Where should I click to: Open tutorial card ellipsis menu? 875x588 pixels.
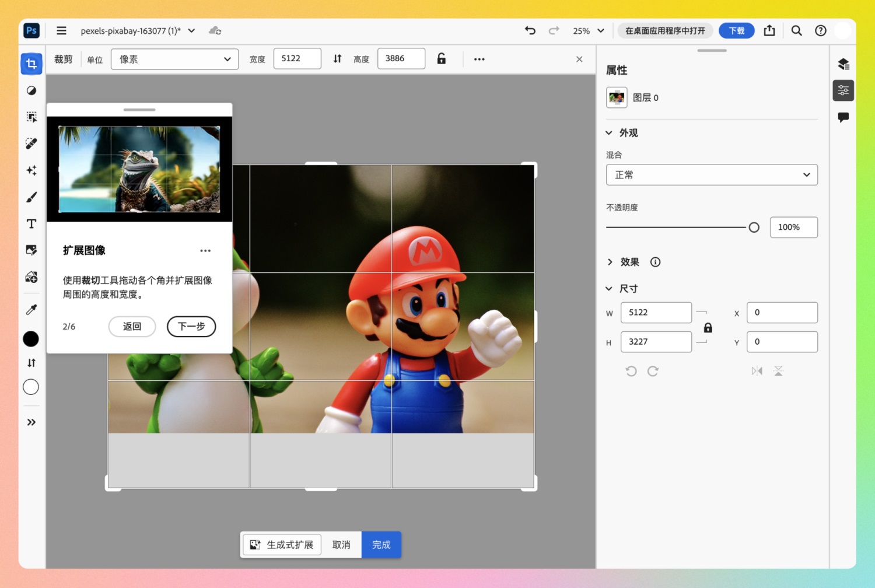[x=205, y=251]
